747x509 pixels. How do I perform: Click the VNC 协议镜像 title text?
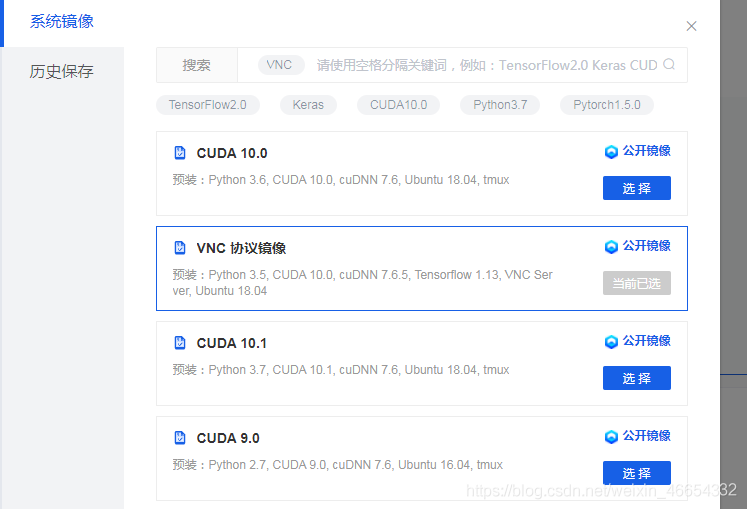point(241,248)
